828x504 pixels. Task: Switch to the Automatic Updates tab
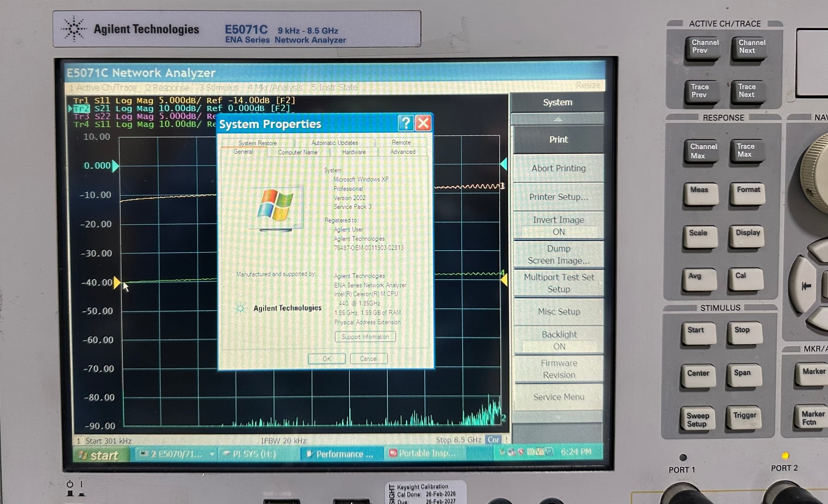(334, 143)
